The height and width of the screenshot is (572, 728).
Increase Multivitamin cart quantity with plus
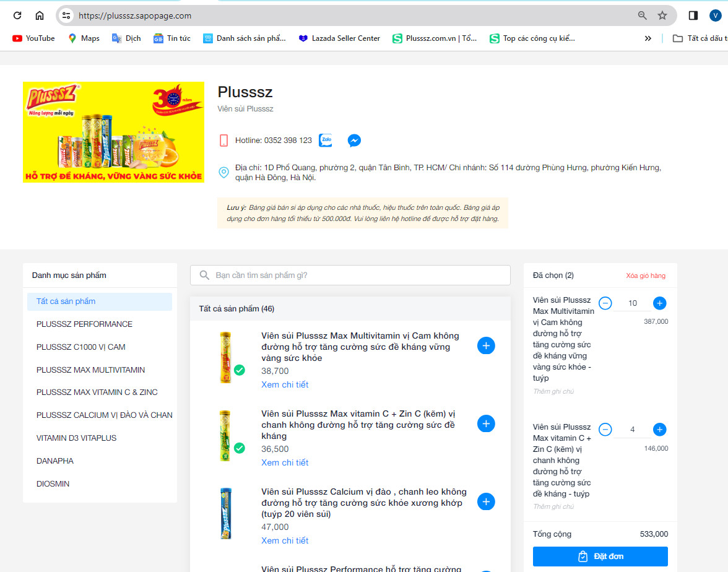[660, 303]
